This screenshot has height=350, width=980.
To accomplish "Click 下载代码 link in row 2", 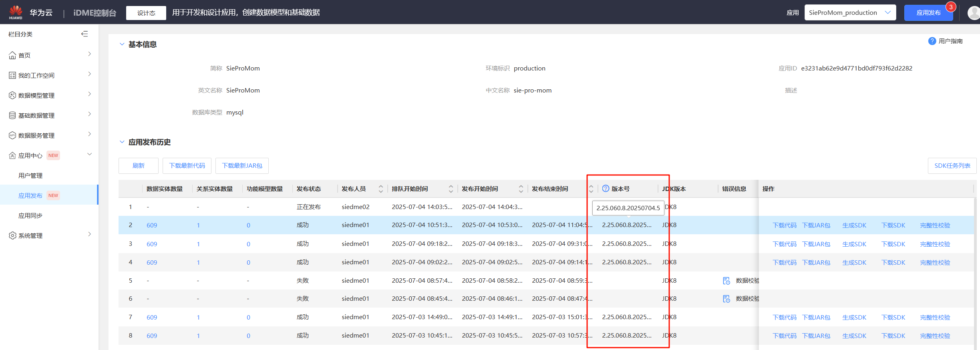I will pyautogui.click(x=784, y=225).
